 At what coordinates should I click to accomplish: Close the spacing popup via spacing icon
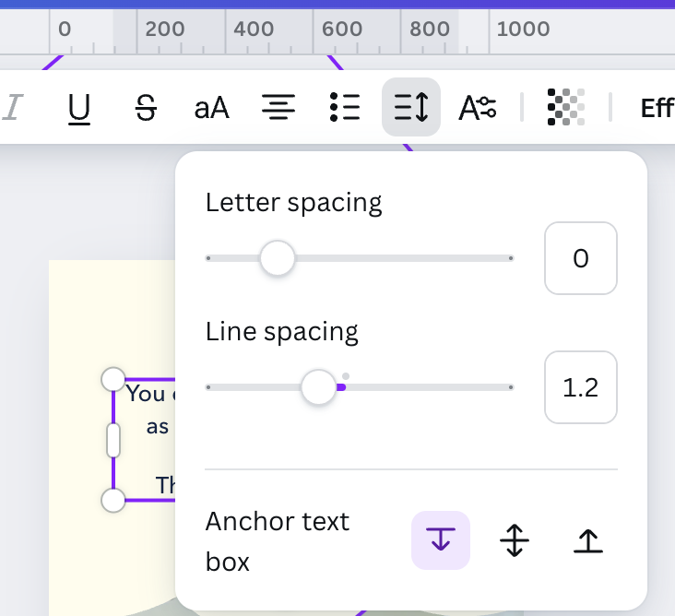[411, 107]
